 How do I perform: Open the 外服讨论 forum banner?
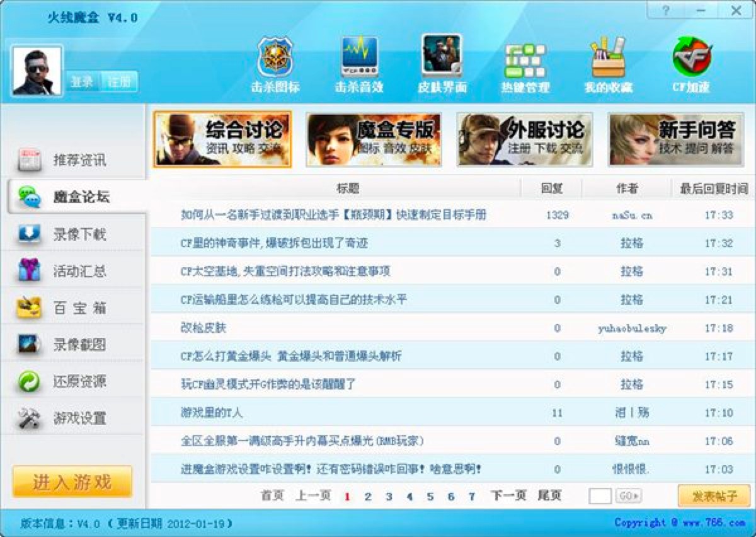525,139
